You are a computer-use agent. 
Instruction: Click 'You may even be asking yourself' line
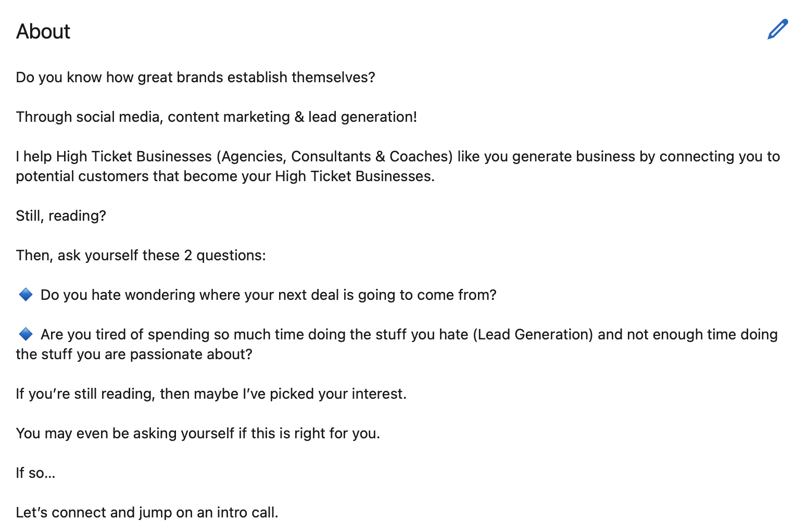(198, 433)
